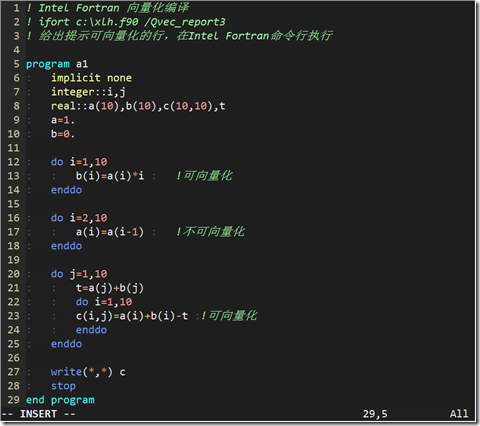Click the 'stop' statement
This screenshot has height=426, width=480.
point(63,386)
